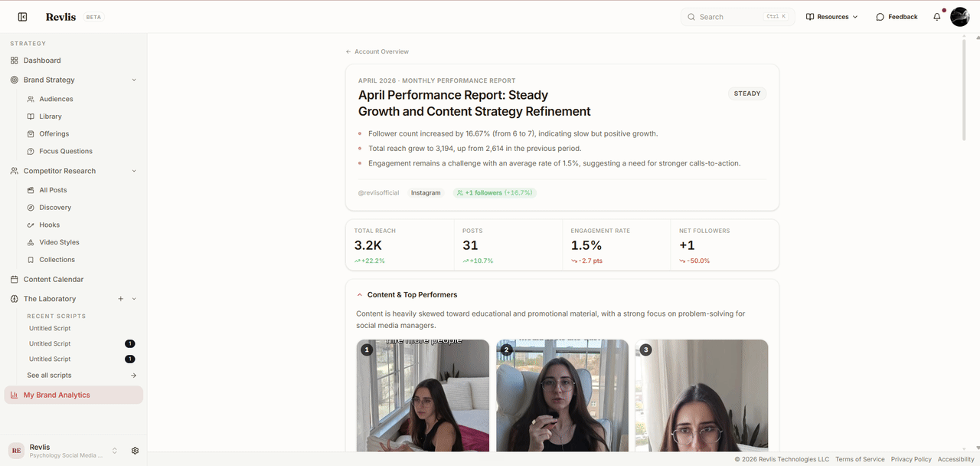The height and width of the screenshot is (466, 980).
Task: Click the Instagram platform tag
Action: [426, 193]
